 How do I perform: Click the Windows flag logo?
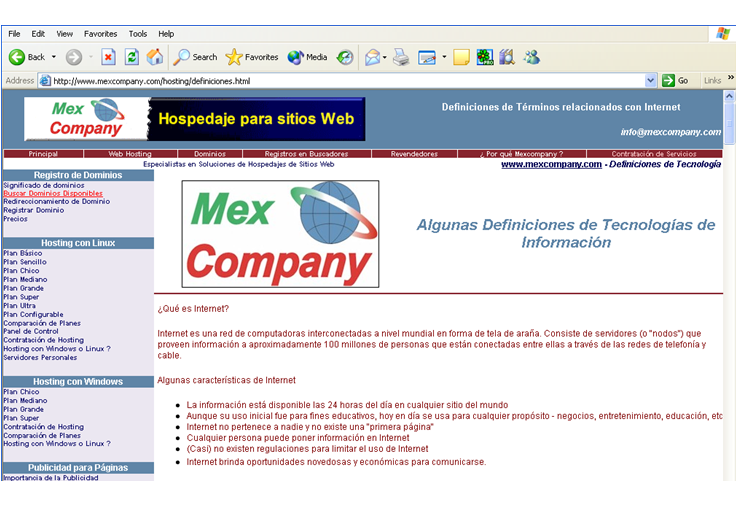click(x=723, y=34)
